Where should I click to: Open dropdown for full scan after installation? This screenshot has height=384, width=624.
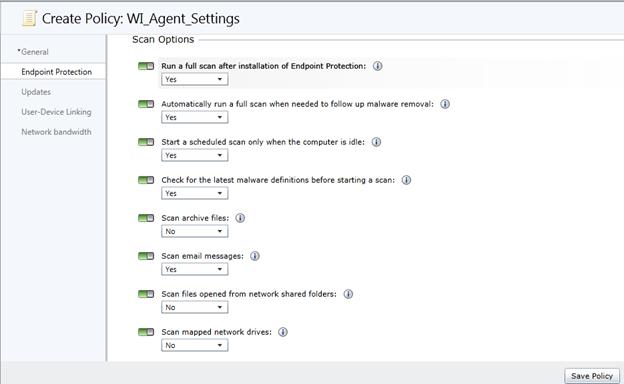coord(195,79)
